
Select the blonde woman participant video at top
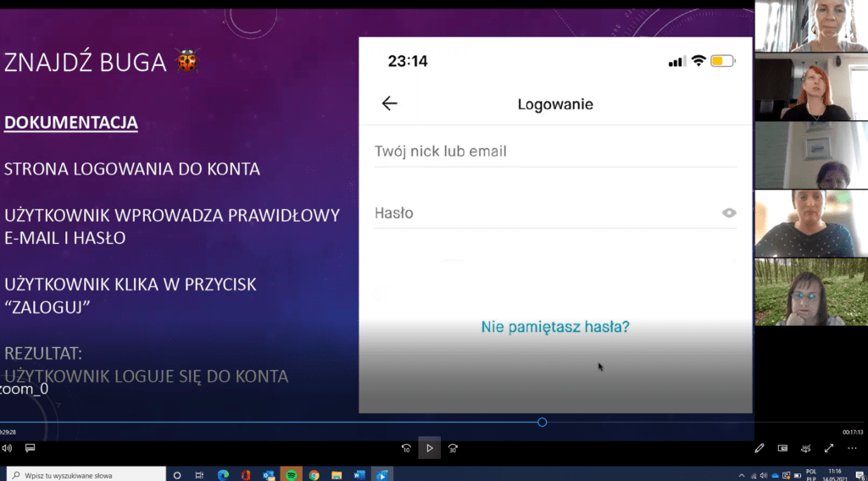pyautogui.click(x=811, y=26)
